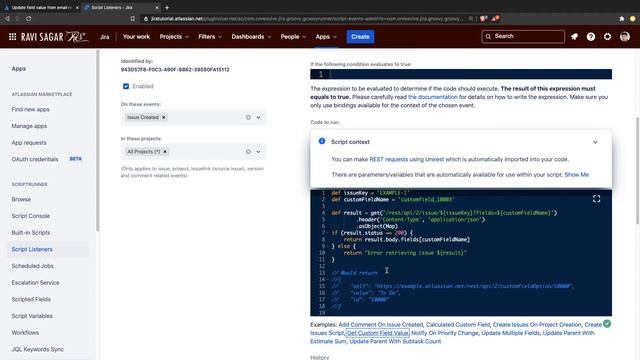Open the Unirest link
640x360 pixels.
click(x=434, y=159)
